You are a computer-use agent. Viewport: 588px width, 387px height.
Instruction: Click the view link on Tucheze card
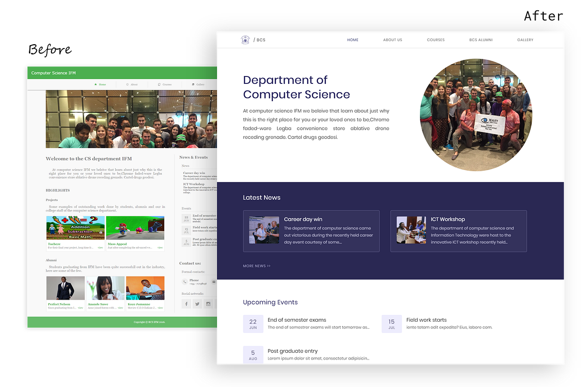pyautogui.click(x=100, y=248)
